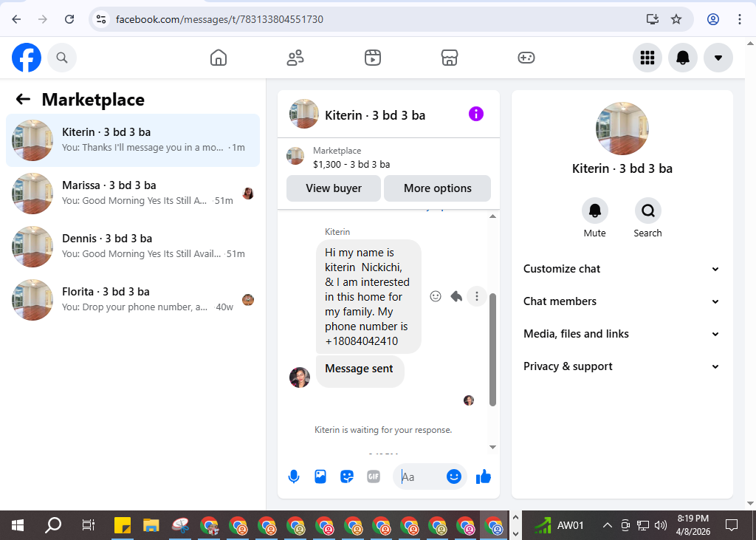Go to the Home feed icon
The image size is (756, 540).
[219, 58]
